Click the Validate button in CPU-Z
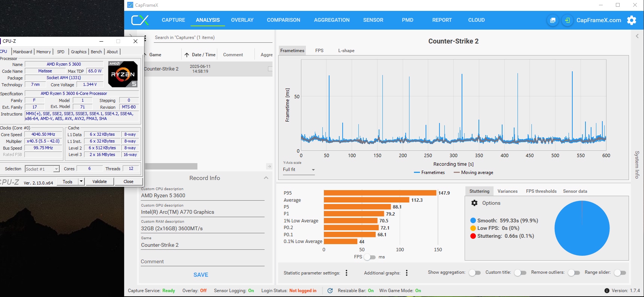 pyautogui.click(x=99, y=181)
